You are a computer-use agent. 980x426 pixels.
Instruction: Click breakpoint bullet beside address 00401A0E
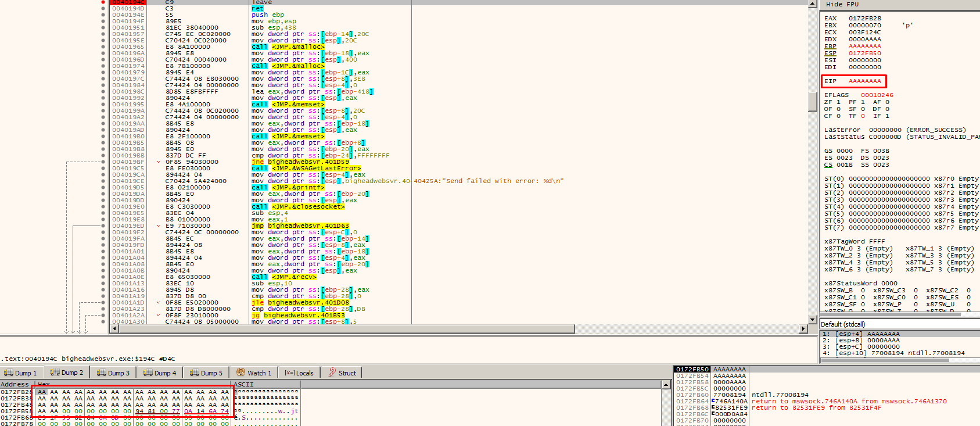pos(103,277)
